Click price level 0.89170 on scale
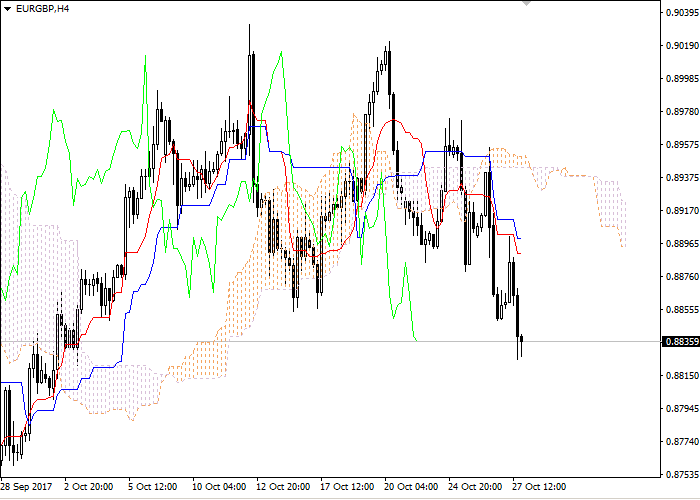The width and height of the screenshot is (700, 500). pos(682,210)
